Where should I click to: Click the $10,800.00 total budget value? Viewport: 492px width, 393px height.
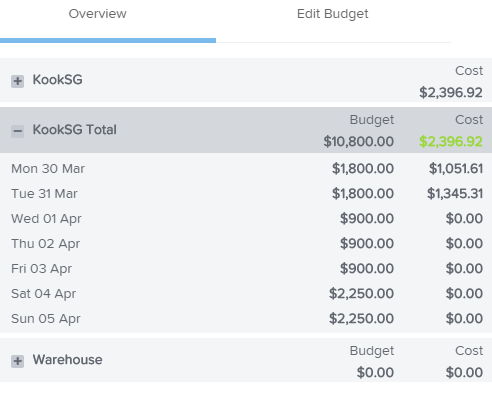(x=359, y=142)
